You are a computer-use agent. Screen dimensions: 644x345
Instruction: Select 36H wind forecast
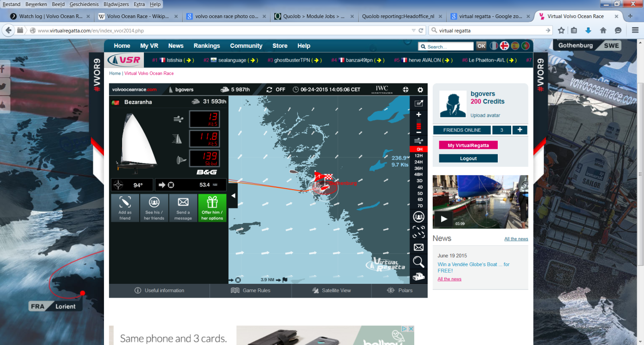tap(419, 168)
